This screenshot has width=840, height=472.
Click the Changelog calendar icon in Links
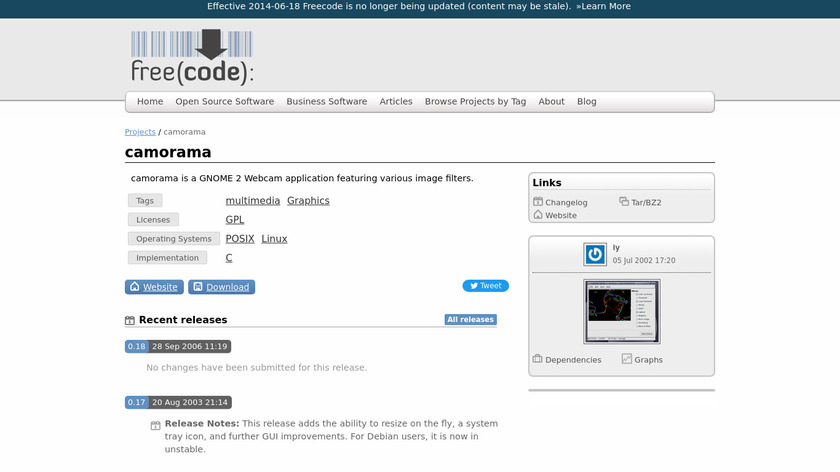click(538, 201)
